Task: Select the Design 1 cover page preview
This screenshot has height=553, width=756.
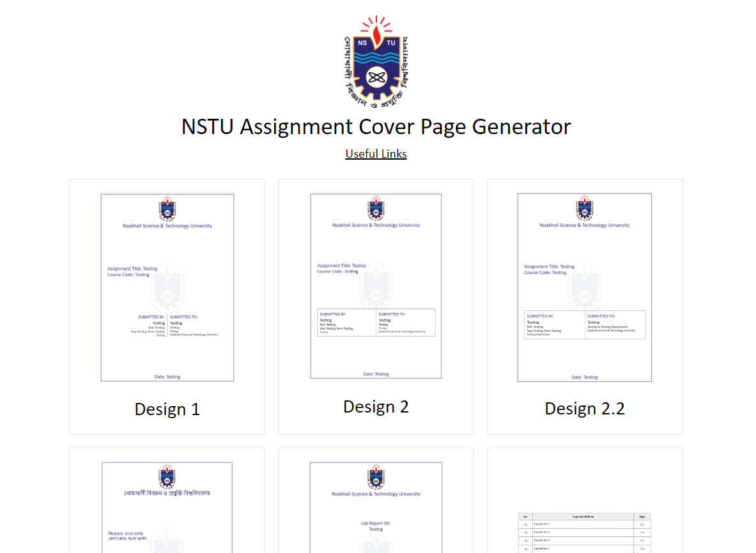Action: click(x=167, y=287)
